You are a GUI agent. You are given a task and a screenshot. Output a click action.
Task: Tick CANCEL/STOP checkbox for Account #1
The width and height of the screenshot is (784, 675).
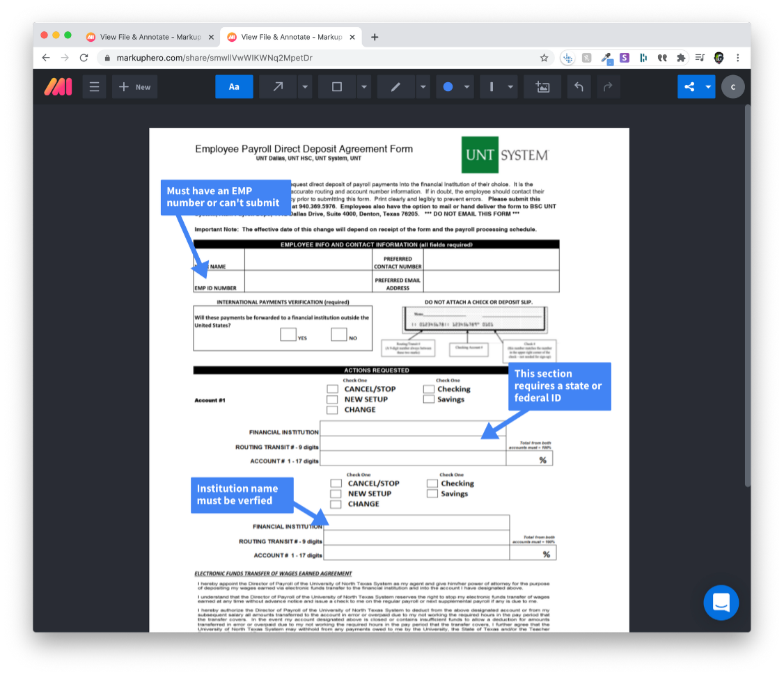tap(333, 389)
